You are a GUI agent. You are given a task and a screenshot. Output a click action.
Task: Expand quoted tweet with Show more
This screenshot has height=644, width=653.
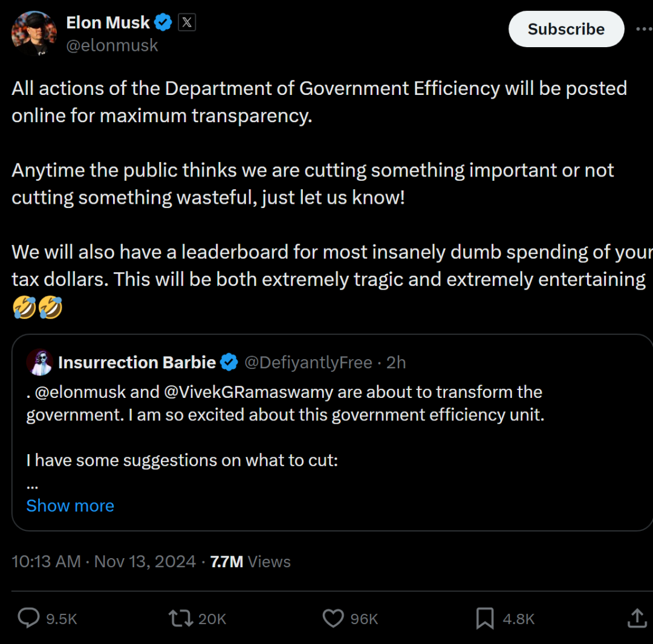pos(70,506)
